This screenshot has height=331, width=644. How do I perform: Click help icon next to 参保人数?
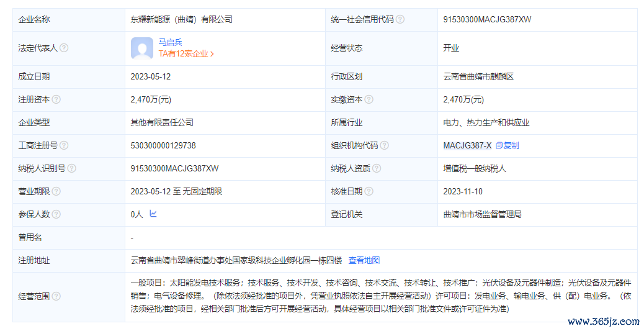point(56,215)
